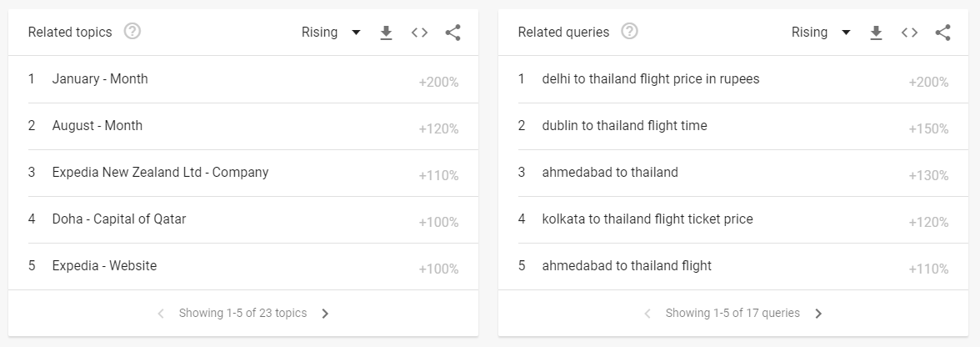980x347 pixels.
Task: Expand Rising dropdown in Related topics
Action: 332,32
